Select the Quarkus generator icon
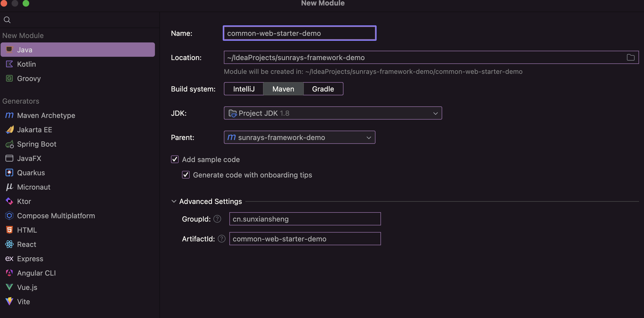This screenshot has width=644, height=318. pyautogui.click(x=9, y=172)
